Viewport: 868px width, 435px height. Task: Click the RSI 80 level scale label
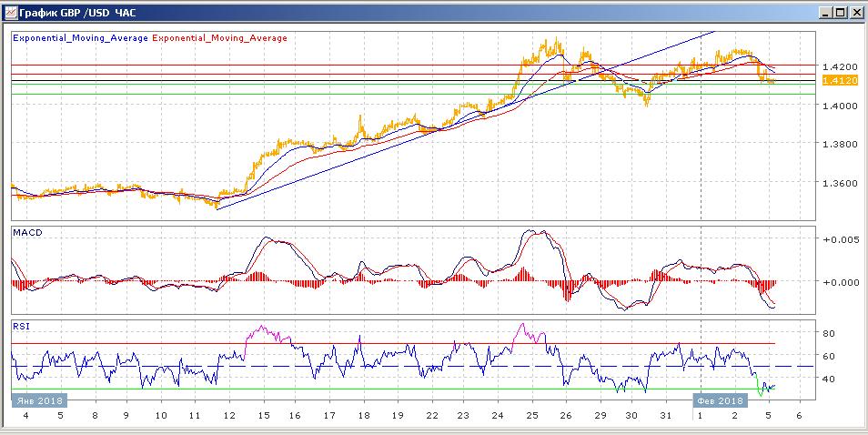point(830,334)
